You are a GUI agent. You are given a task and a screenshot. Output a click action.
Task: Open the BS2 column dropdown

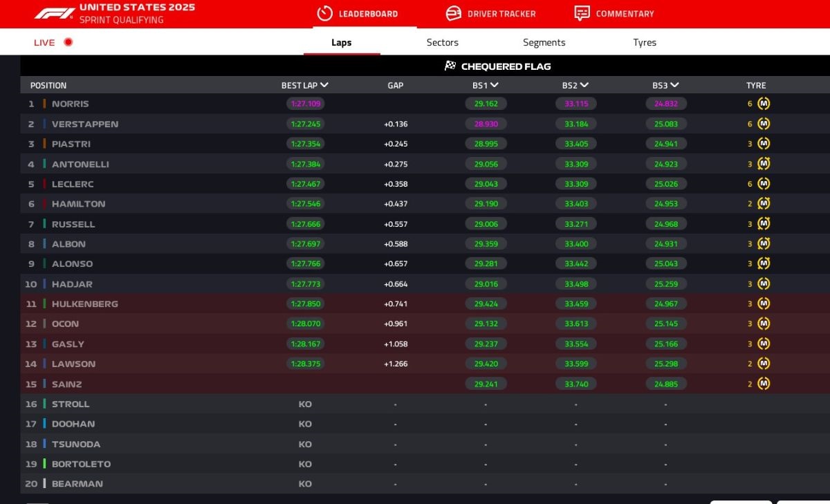[584, 85]
